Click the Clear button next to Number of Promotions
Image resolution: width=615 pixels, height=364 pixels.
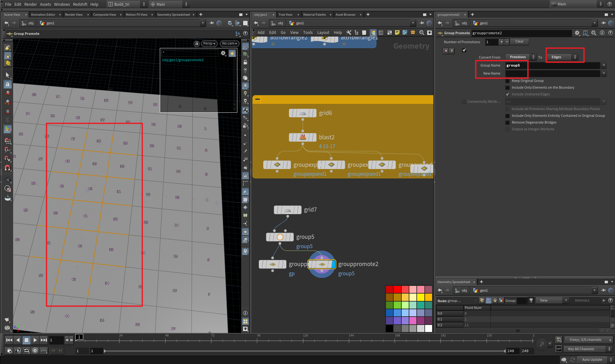[519, 41]
